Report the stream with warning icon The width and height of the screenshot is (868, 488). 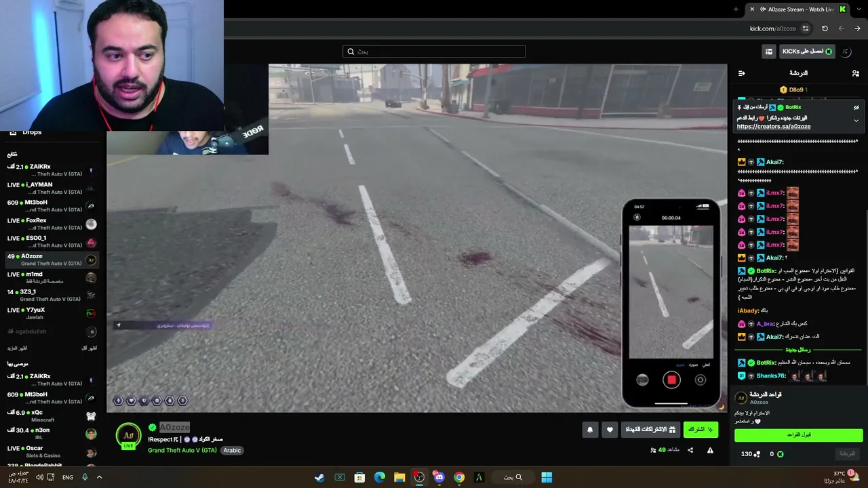pos(710,450)
